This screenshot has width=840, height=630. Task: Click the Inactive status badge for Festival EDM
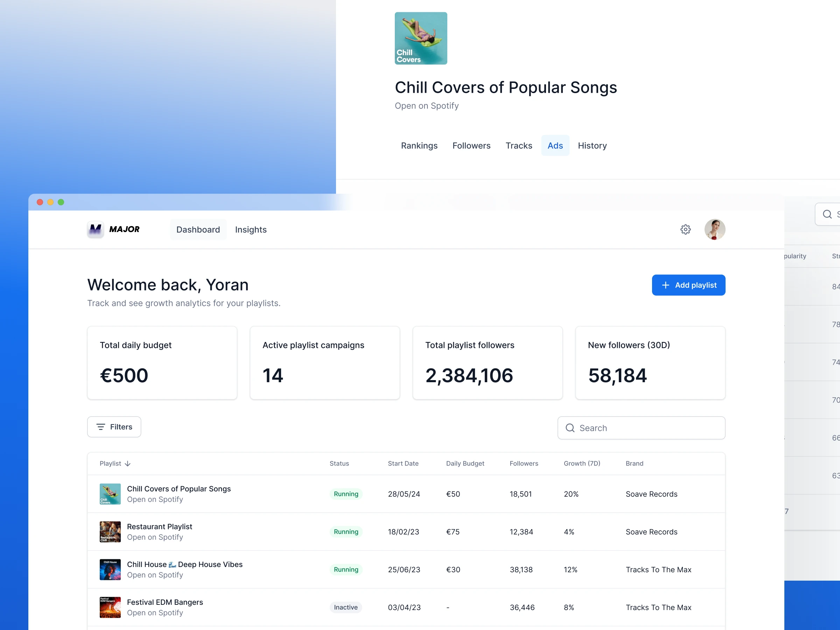point(345,607)
